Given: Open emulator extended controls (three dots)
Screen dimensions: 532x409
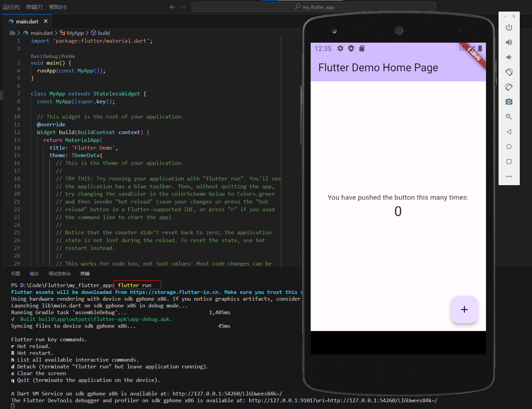Looking at the screenshot, I should tap(509, 176).
